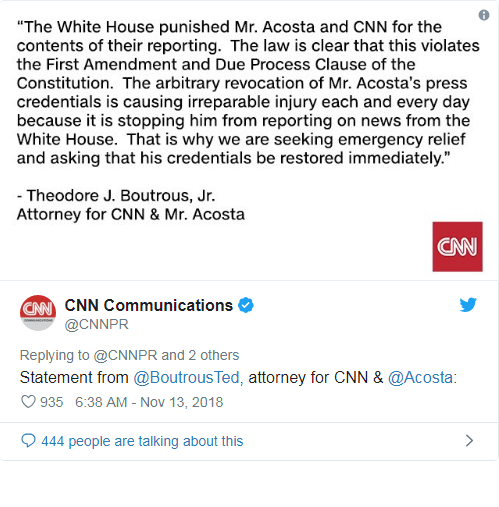Like the tweet with the heart icon
Screen dimensions: 499x507
28,402
